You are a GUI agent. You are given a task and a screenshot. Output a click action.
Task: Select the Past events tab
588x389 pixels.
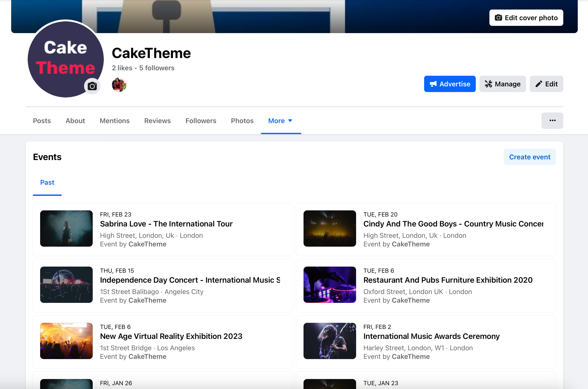tap(47, 182)
